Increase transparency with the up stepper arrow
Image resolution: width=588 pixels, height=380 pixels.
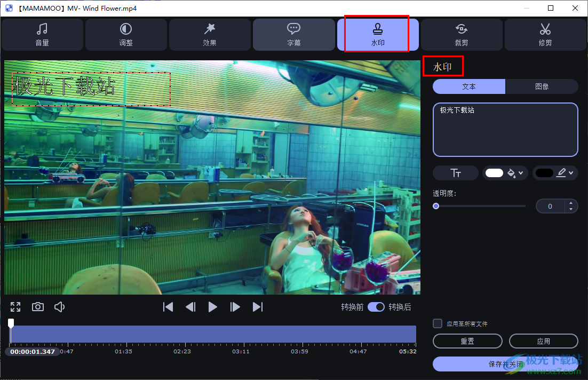[571, 203]
